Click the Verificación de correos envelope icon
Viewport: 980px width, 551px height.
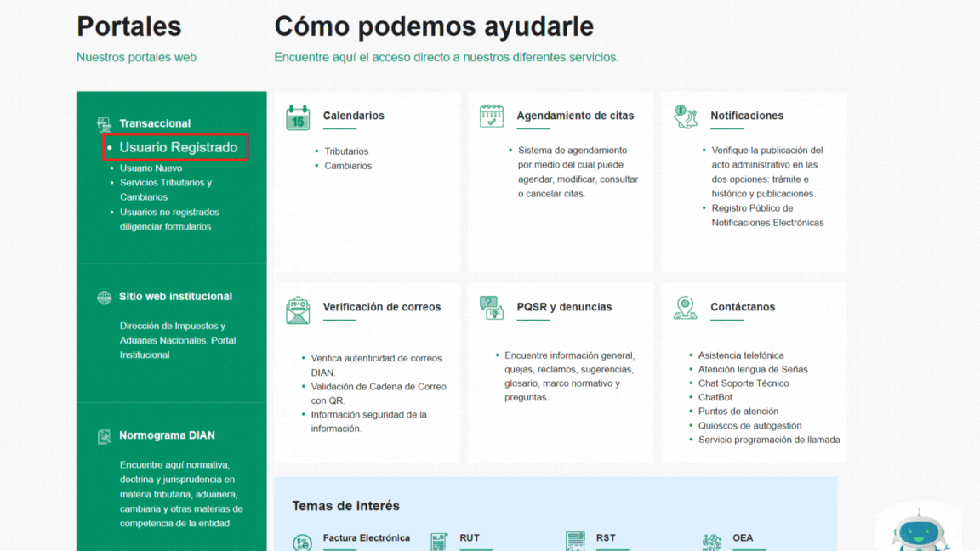(298, 310)
